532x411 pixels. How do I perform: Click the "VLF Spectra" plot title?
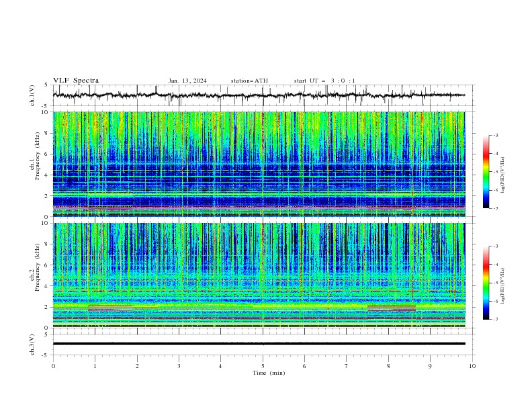(76, 81)
